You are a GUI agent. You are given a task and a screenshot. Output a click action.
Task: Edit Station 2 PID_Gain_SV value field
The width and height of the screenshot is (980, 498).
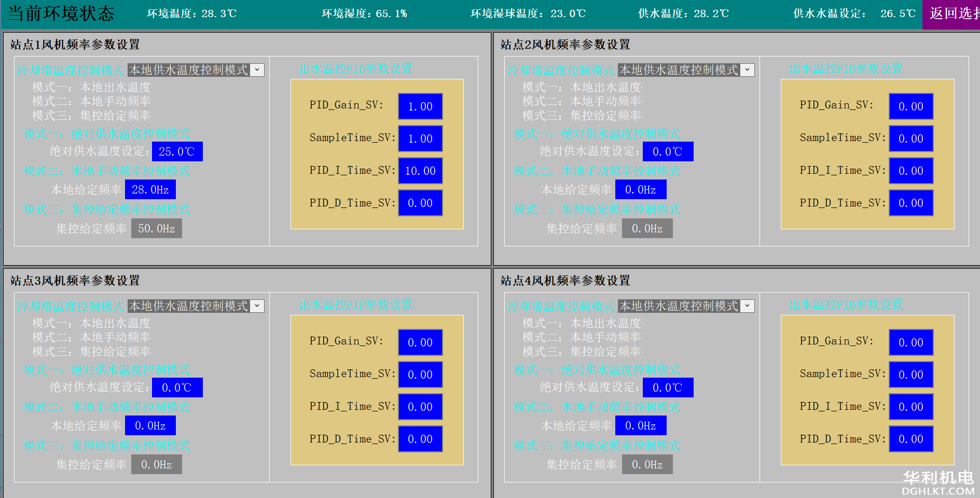pyautogui.click(x=911, y=106)
